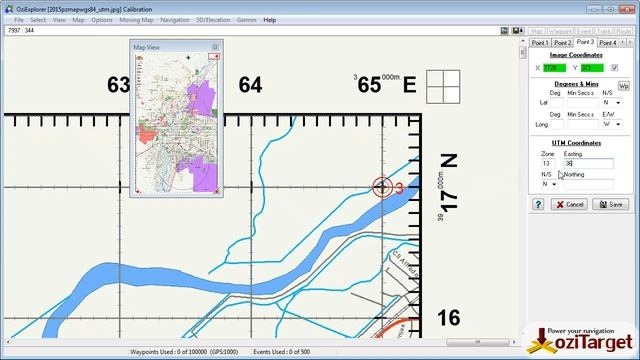Click the vertical scrollbar thumb

tap(523, 52)
